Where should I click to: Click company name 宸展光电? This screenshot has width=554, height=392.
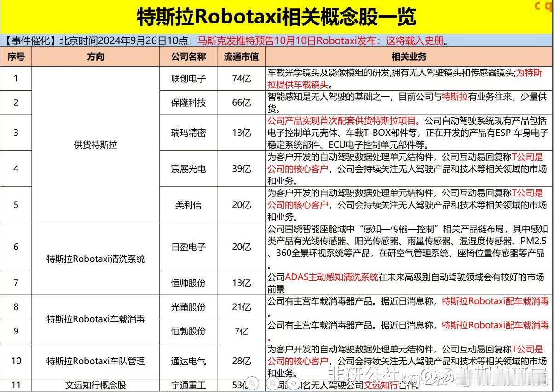click(188, 168)
